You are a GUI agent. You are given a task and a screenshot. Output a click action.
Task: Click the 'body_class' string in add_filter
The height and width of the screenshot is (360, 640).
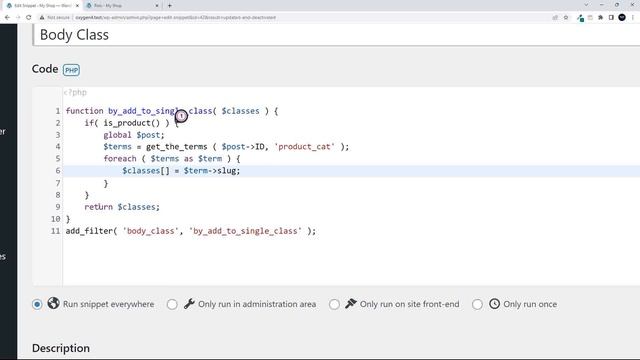[150, 231]
